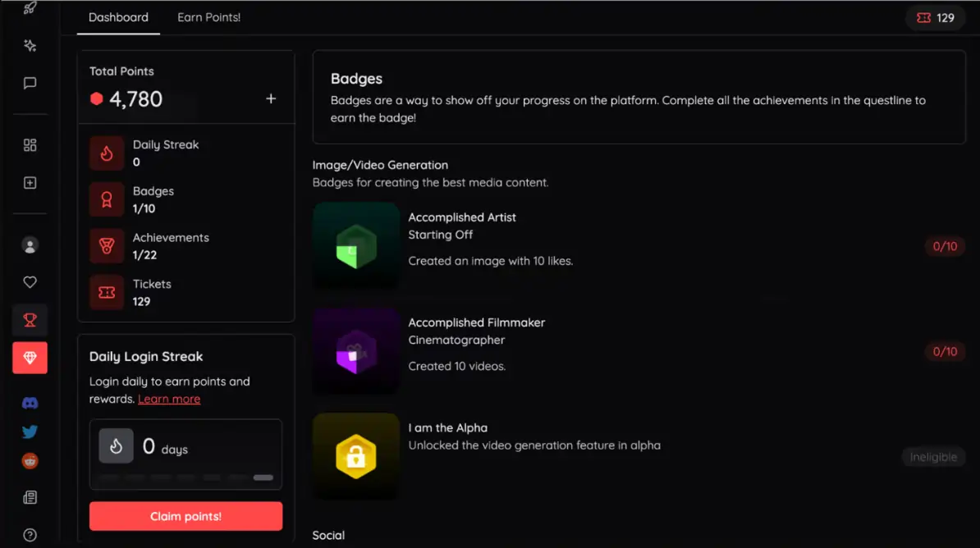
Task: Click the Social section heading
Action: tap(328, 536)
